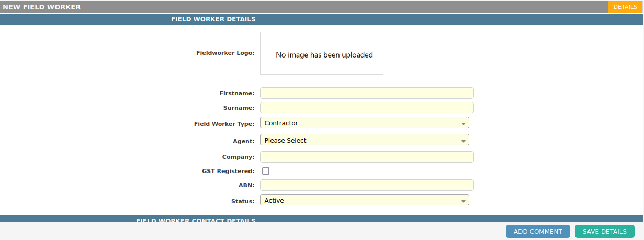Screen dimensions: 644x240
Task: Click the 'GST Registered:' label text
Action: [x=228, y=171]
